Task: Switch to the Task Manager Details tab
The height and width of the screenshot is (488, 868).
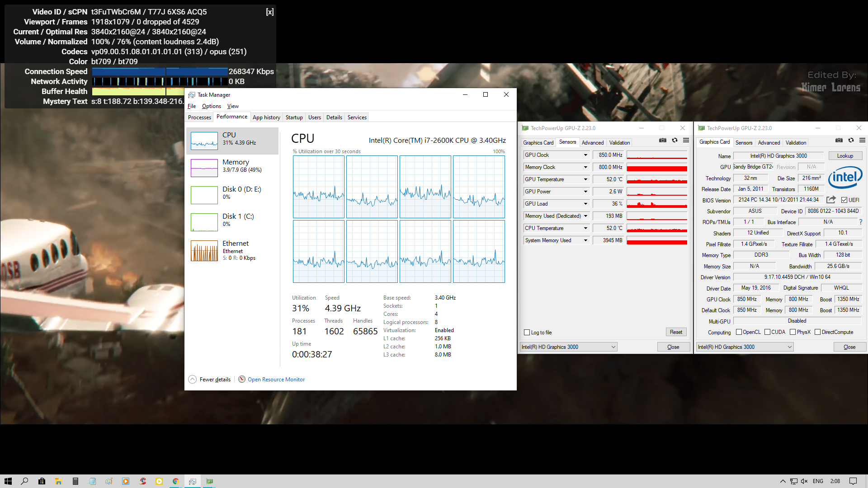Action: pos(334,117)
